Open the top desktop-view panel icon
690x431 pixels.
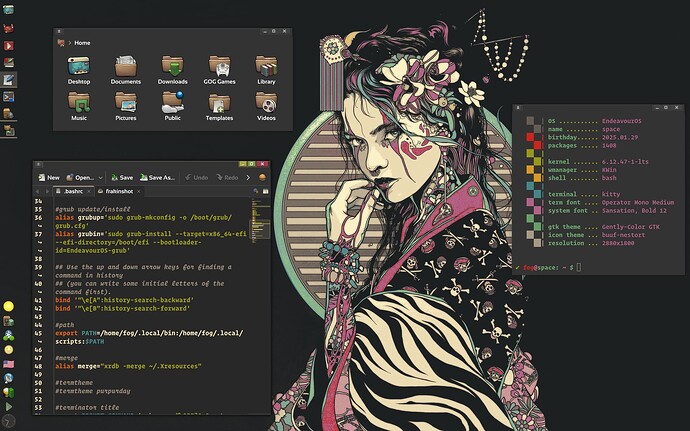8,9
